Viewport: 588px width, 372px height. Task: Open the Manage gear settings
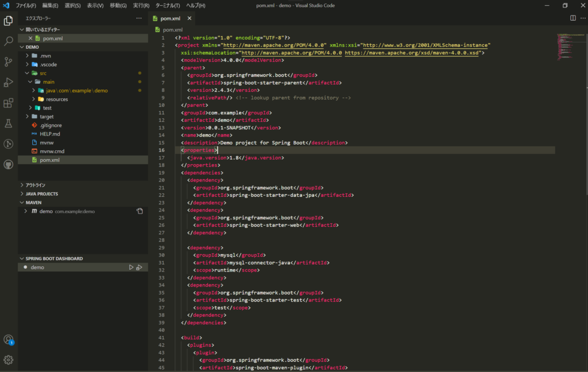[8, 360]
